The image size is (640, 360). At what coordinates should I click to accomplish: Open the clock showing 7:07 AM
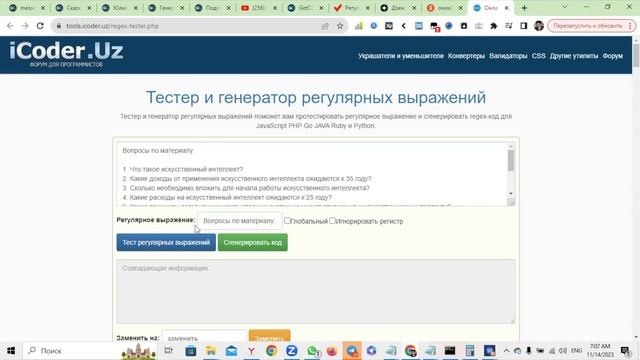point(600,351)
